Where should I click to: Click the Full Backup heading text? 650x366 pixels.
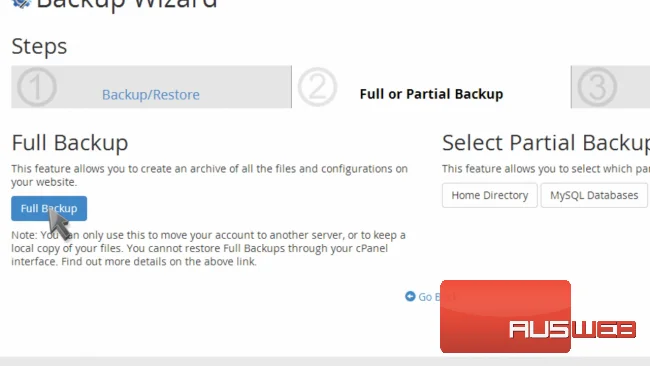pos(70,143)
